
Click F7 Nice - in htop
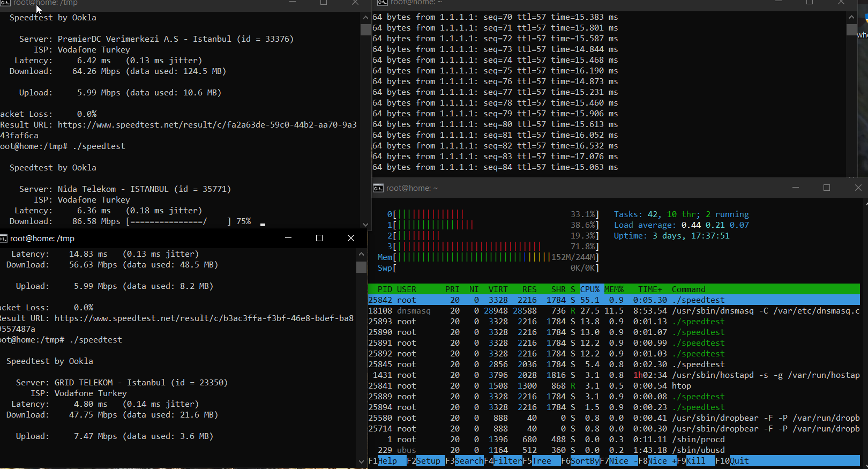point(619,461)
